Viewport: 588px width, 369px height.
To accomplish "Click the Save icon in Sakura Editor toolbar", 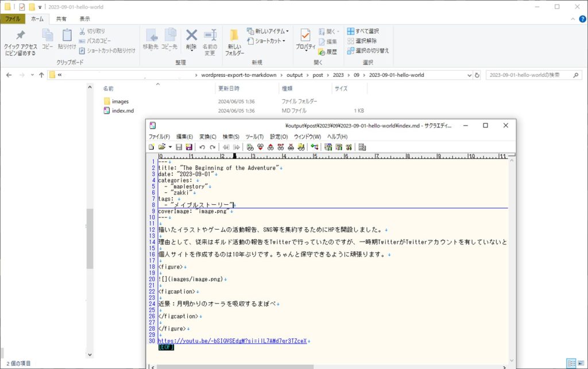I will pos(179,147).
